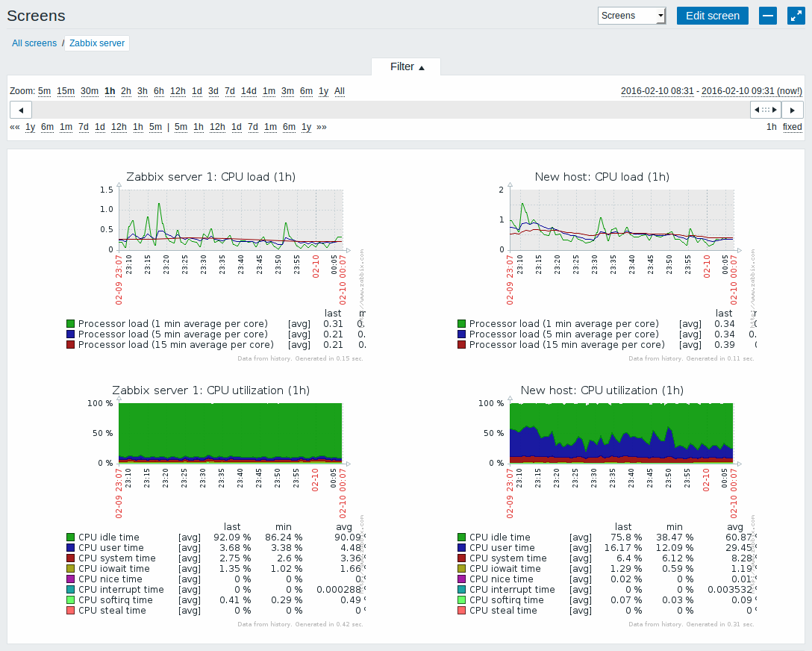Open the Screens dropdown
This screenshot has width=812, height=651.
tap(632, 16)
